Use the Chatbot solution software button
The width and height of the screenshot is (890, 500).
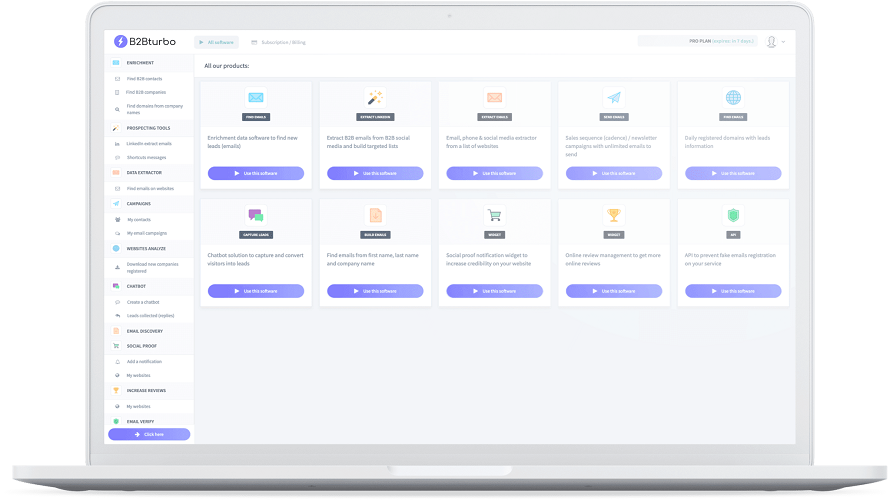(x=256, y=291)
